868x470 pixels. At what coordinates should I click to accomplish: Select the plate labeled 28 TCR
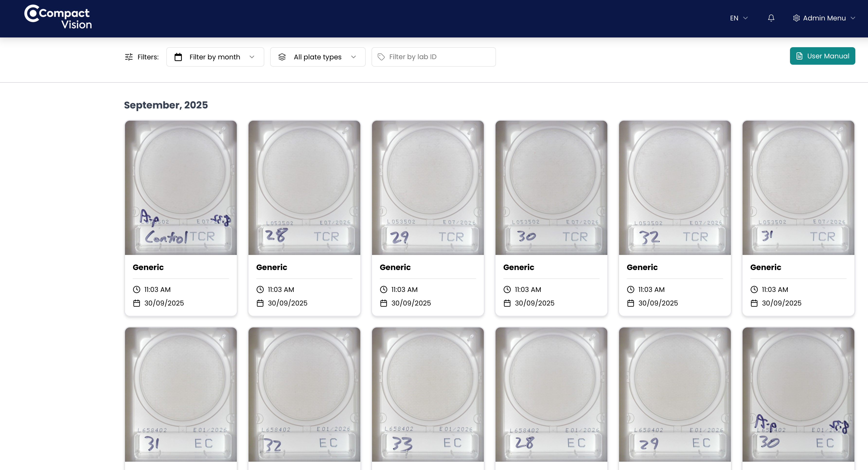(x=304, y=188)
